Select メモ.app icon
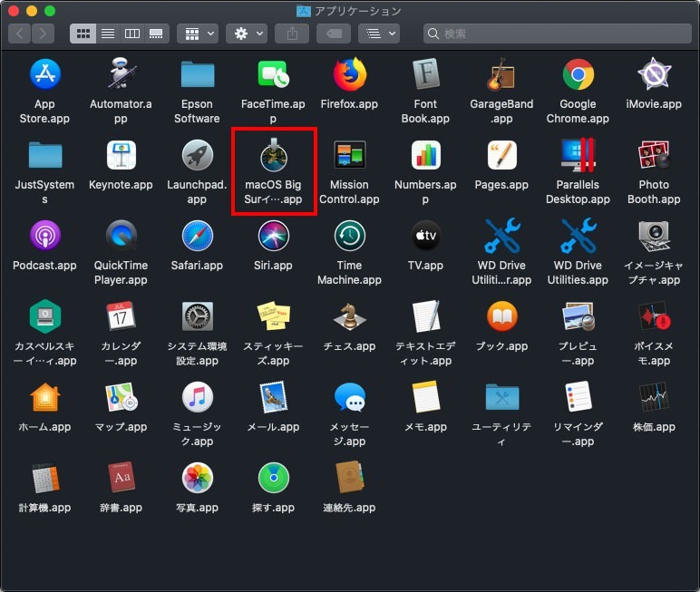Screen dimensions: 700x592 (426, 397)
